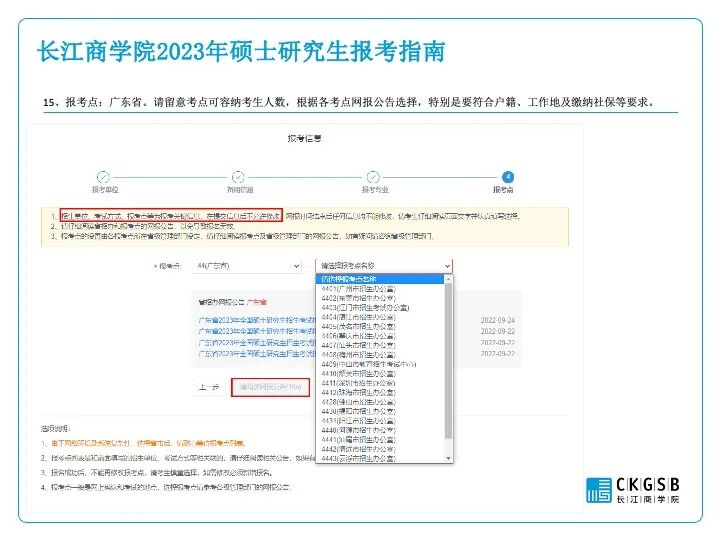Click the dropdown list scrollbar thumb
720x540 pixels.
tap(449, 360)
